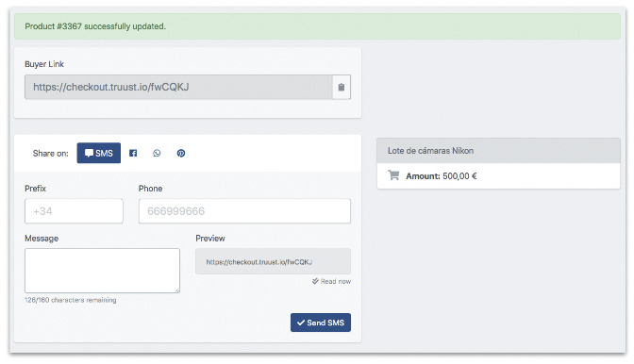Click the Read now label
The image size is (634, 364).
point(336,281)
